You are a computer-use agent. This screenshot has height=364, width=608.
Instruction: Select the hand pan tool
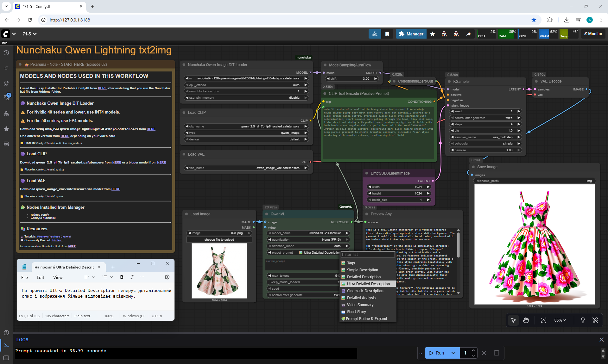tap(526, 320)
